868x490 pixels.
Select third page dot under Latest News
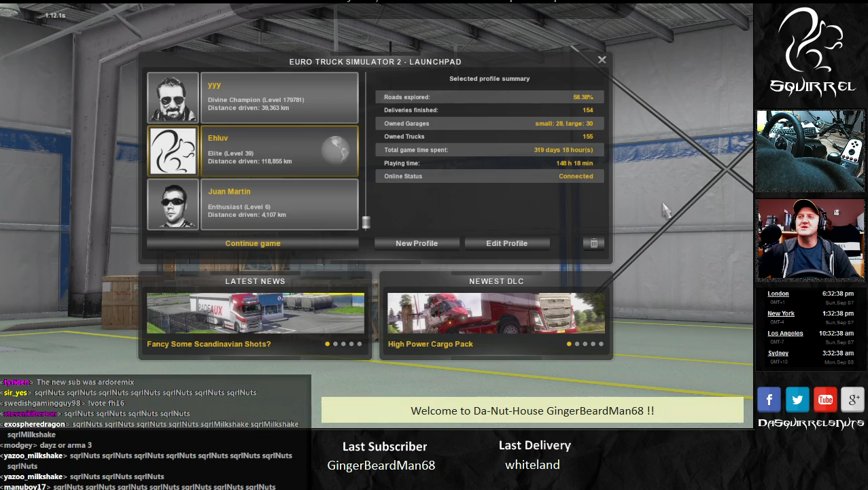coord(343,344)
